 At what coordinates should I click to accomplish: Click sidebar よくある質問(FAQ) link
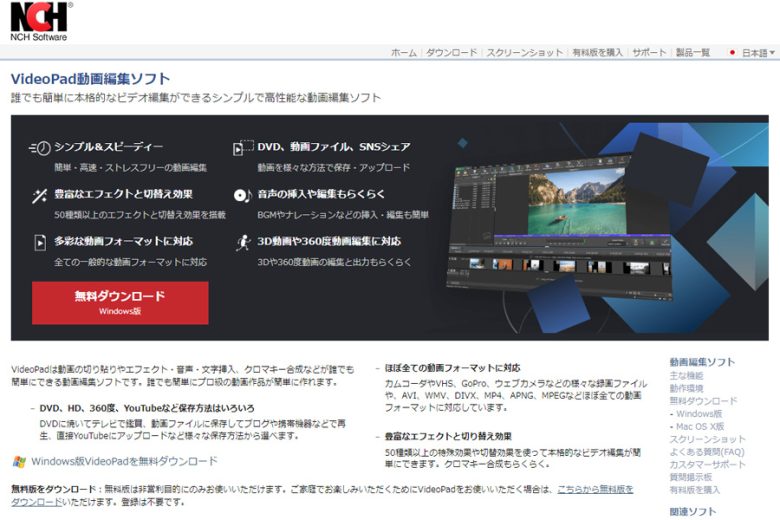(706, 452)
